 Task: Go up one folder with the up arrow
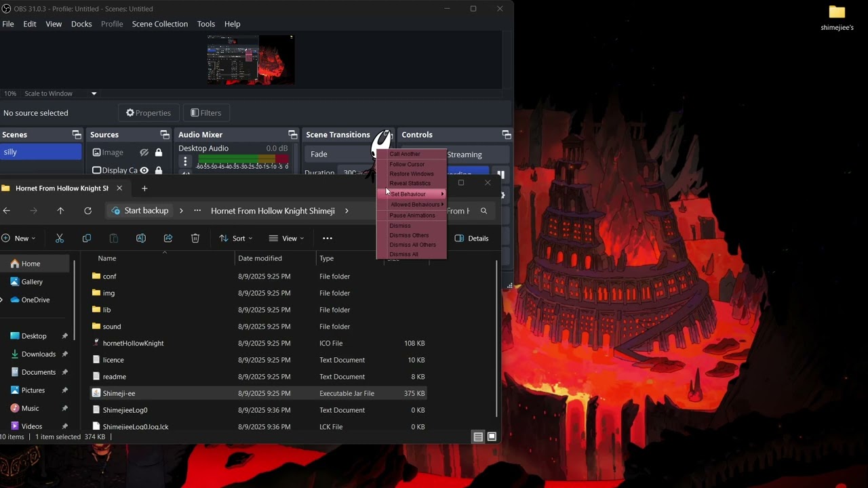(60, 211)
